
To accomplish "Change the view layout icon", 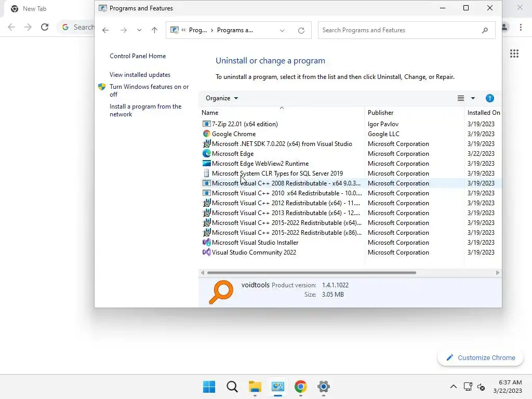I will point(460,98).
